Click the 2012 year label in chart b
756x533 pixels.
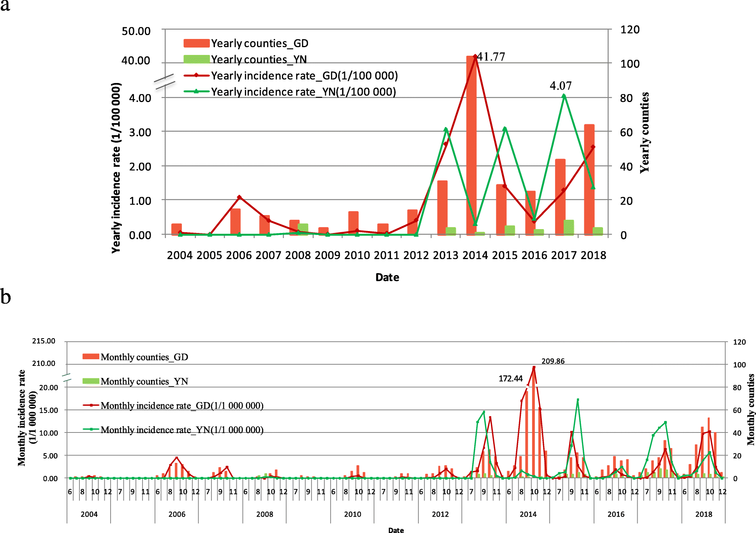pos(440,514)
